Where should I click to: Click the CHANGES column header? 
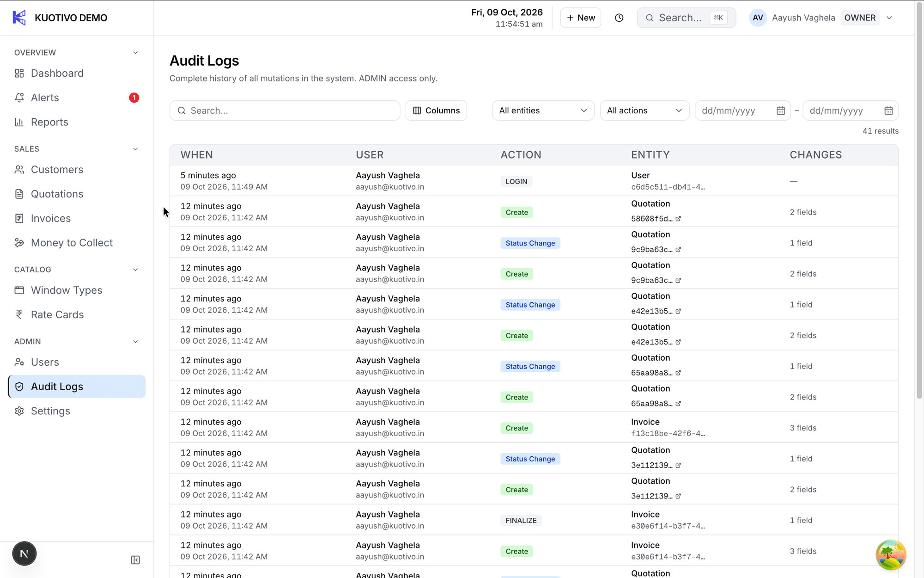coord(815,155)
